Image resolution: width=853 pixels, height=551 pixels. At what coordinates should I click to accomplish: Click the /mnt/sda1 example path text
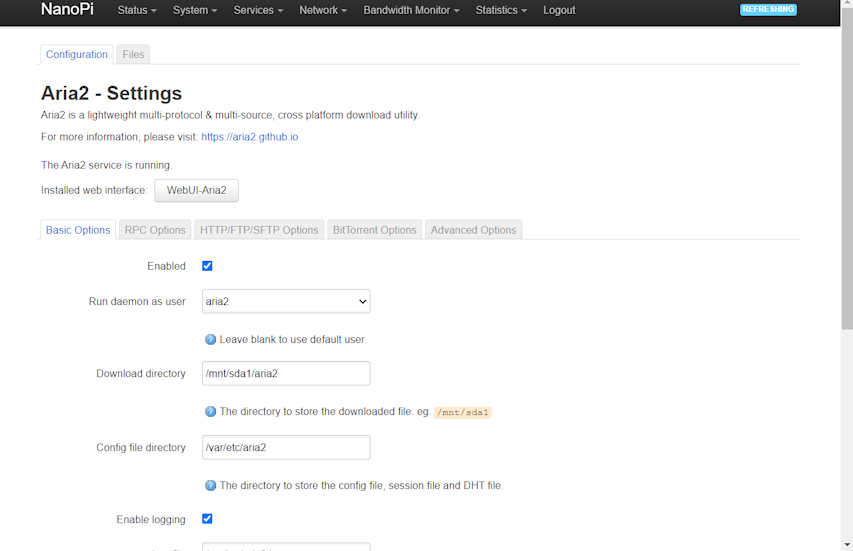(462, 412)
